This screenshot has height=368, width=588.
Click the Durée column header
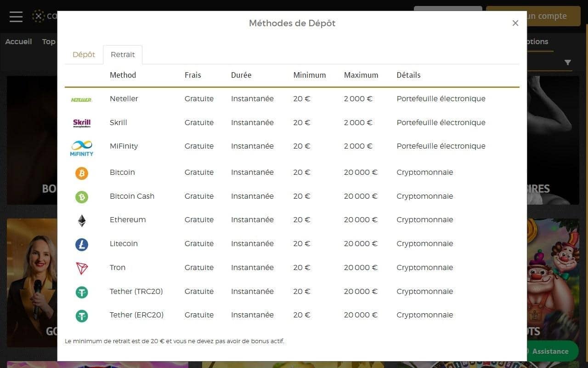(241, 75)
